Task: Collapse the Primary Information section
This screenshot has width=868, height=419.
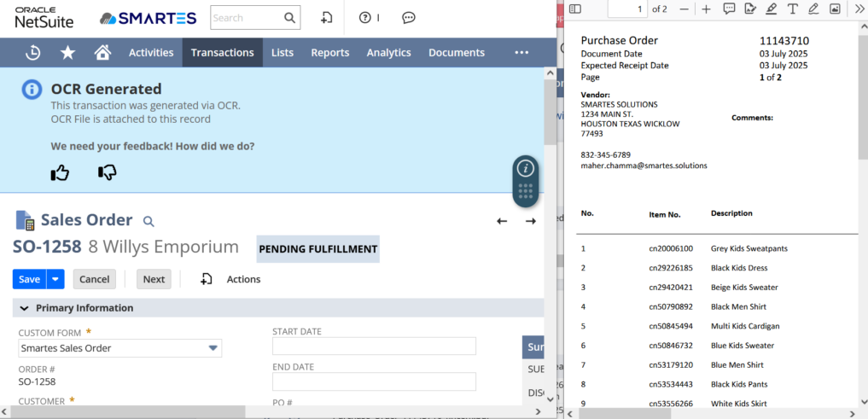Action: 24,308
